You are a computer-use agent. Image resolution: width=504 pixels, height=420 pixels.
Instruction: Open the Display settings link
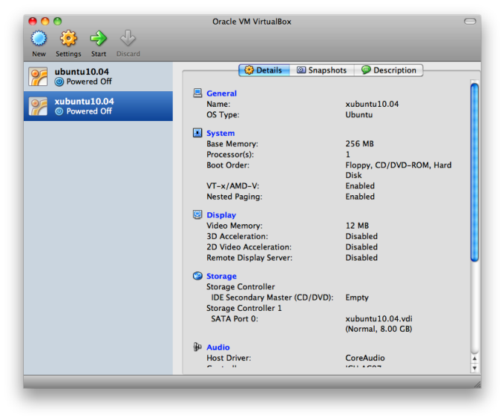coord(221,215)
